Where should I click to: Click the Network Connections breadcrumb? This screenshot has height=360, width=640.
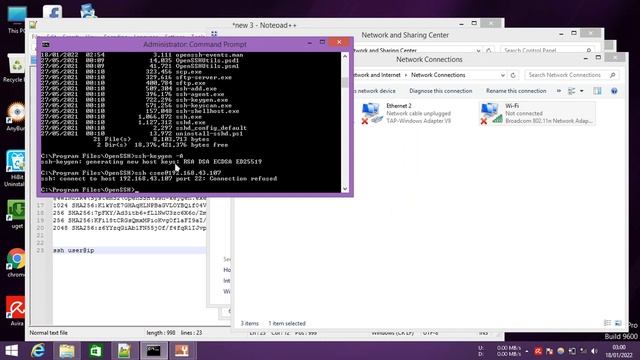(438, 75)
